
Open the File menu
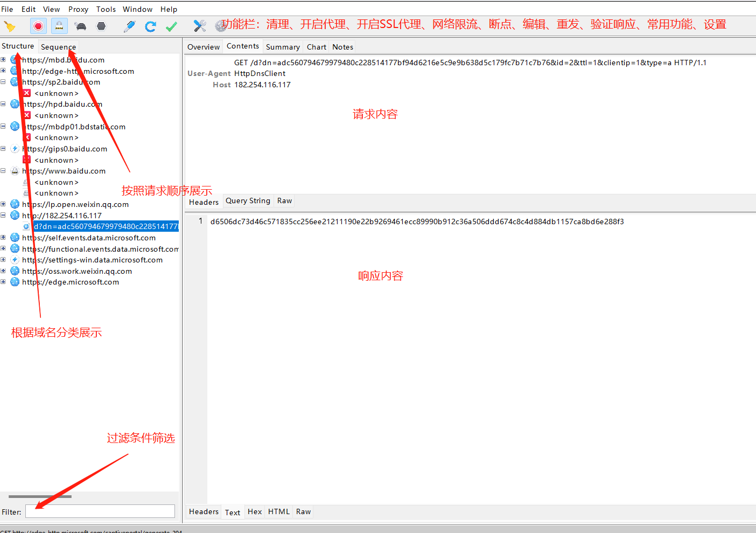pos(7,9)
